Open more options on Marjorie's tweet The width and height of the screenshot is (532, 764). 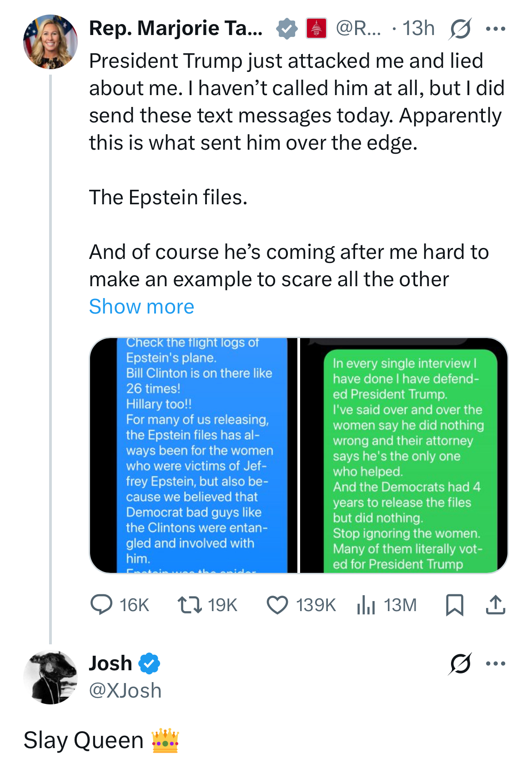[x=495, y=29]
